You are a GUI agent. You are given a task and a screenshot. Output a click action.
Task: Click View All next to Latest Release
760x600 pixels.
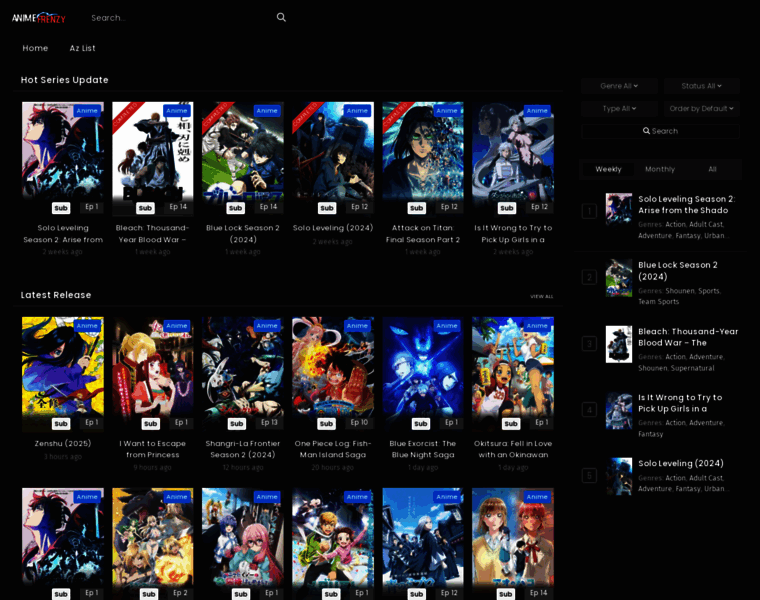[x=541, y=296]
